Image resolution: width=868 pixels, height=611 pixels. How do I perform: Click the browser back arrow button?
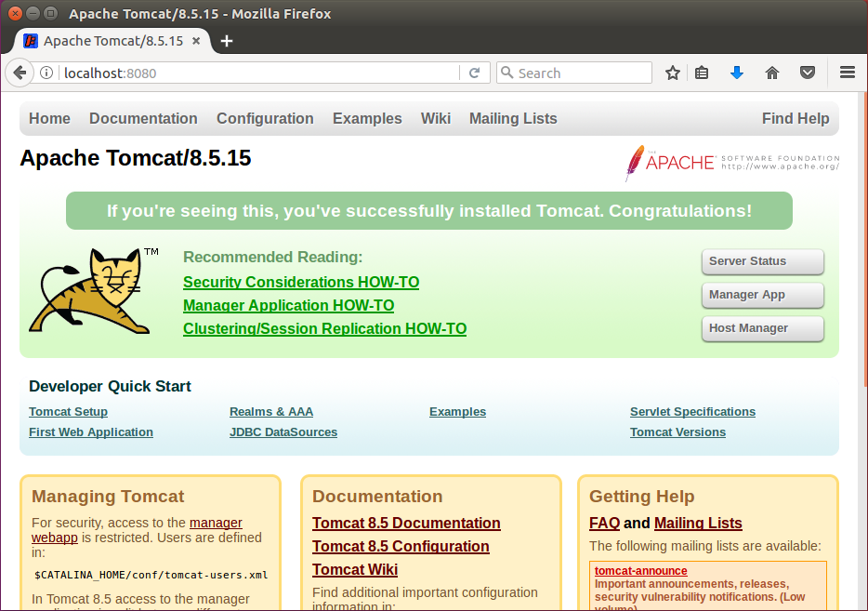[x=20, y=73]
